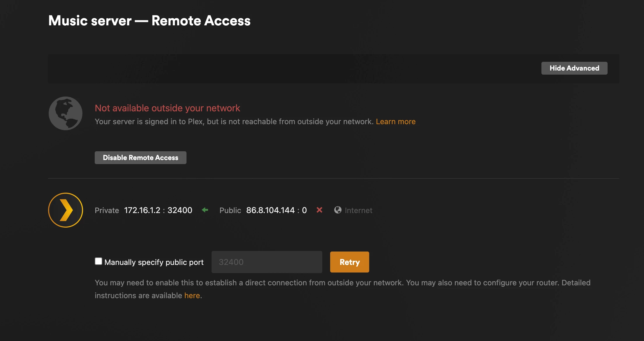This screenshot has width=644, height=341.
Task: Click the private port value 32400
Action: pyautogui.click(x=180, y=210)
